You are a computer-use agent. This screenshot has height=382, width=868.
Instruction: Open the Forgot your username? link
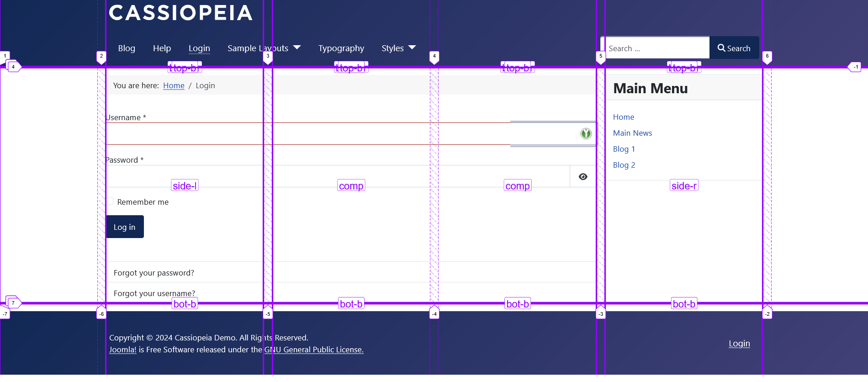click(x=154, y=293)
